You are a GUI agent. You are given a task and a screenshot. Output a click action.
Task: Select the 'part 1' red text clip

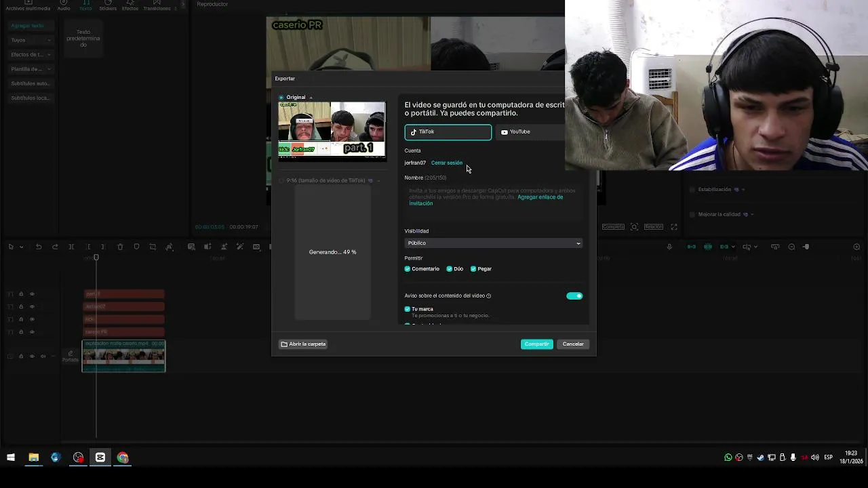tap(124, 293)
